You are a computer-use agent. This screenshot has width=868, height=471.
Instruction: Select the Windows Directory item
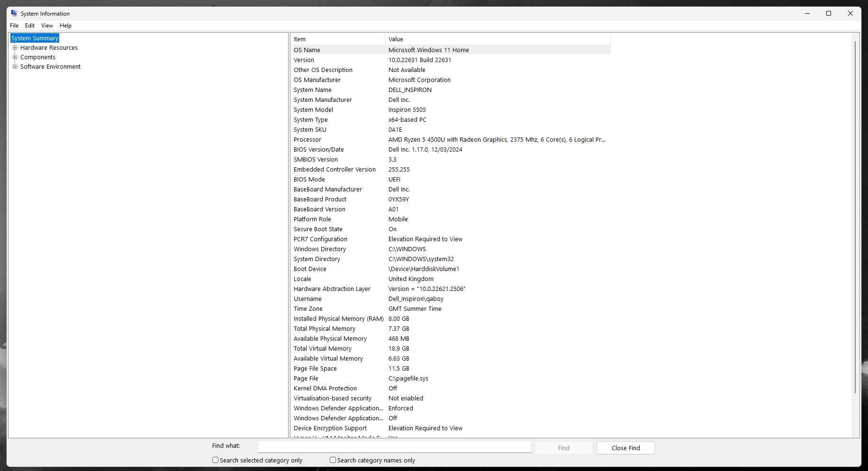pos(320,249)
